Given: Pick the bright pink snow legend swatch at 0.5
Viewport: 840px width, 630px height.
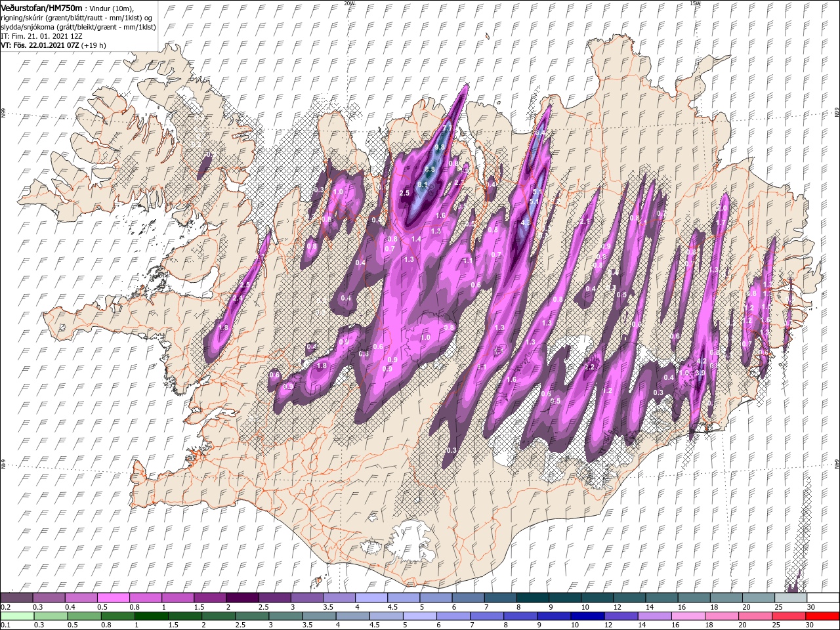Looking at the screenshot, I should coord(113,598).
